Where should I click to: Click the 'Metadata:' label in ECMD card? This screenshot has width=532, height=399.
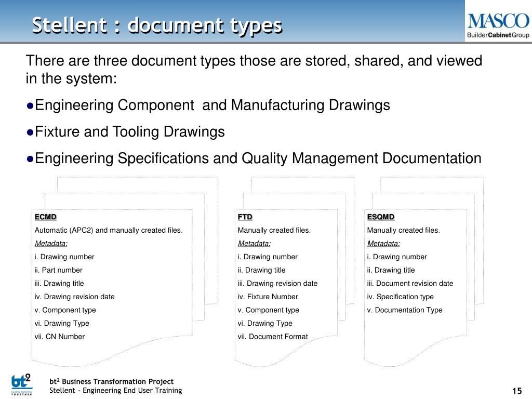click(x=51, y=244)
